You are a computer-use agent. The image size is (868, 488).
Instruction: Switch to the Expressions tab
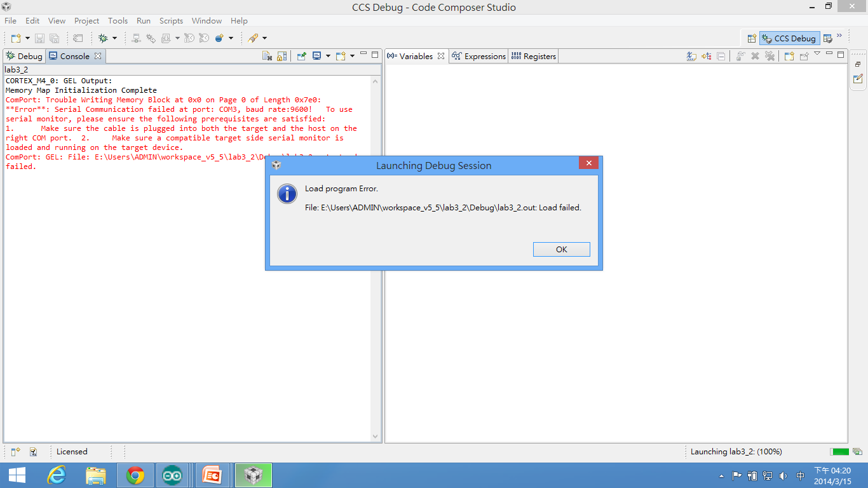click(479, 56)
